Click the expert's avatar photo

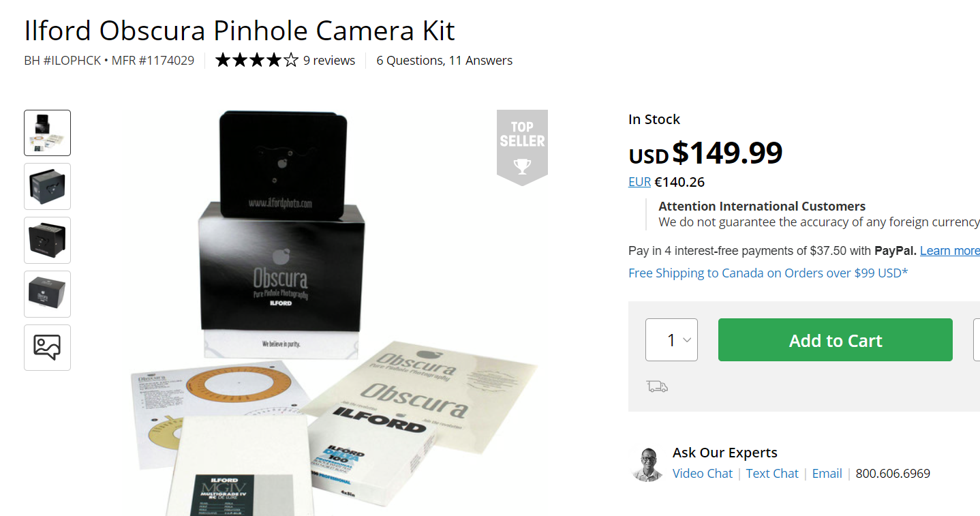[647, 465]
